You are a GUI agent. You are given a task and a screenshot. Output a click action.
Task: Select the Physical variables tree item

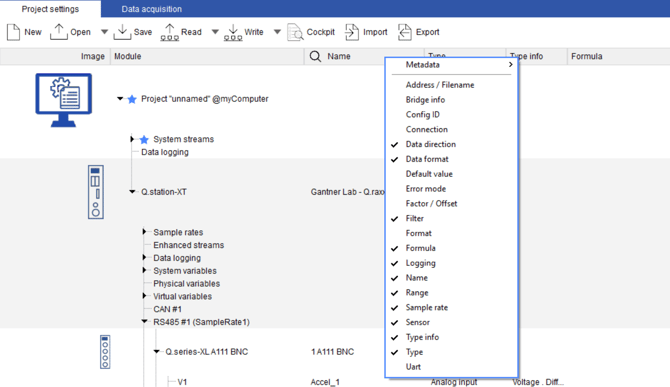187,284
